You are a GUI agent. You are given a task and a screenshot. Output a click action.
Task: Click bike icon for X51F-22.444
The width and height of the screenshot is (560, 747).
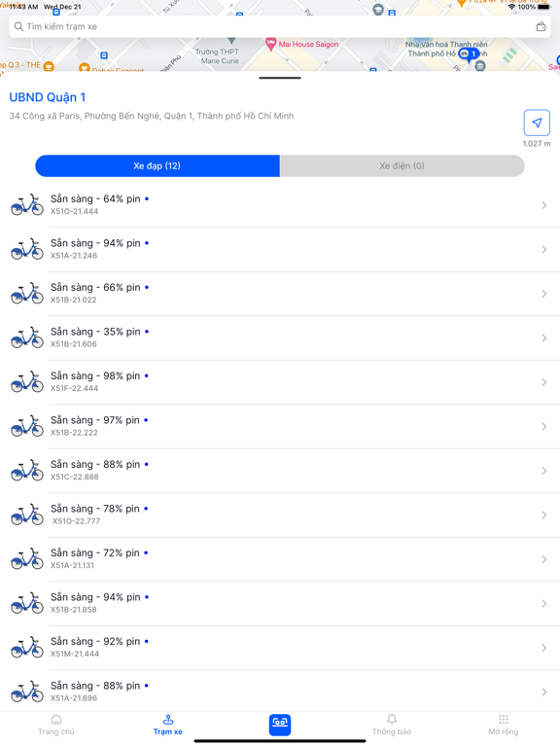click(x=27, y=382)
